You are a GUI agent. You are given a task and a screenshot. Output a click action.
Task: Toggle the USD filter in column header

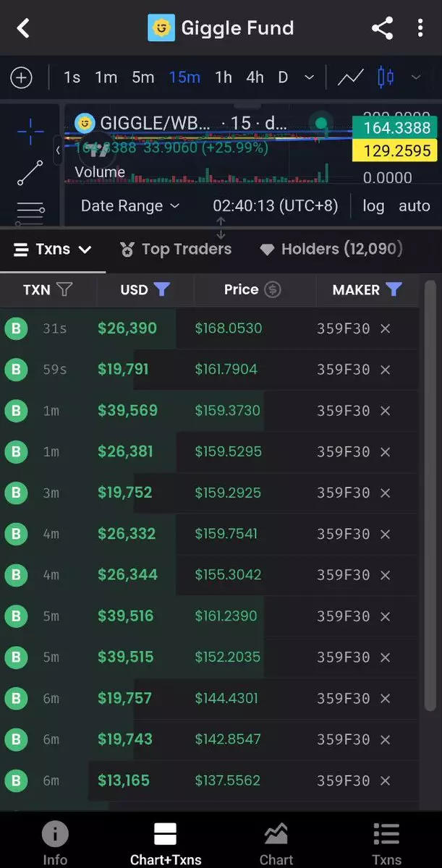coord(162,290)
